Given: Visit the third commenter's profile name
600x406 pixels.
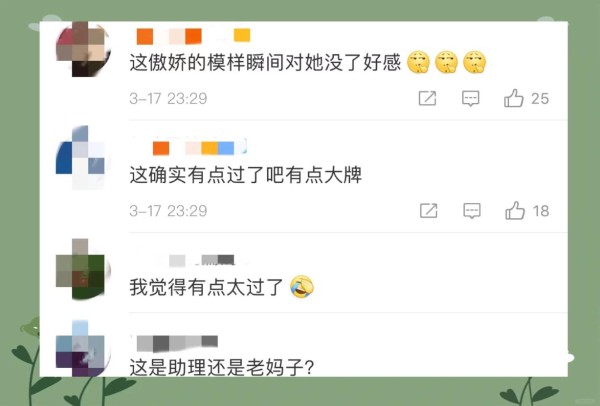Looking at the screenshot, I should coord(191,260).
